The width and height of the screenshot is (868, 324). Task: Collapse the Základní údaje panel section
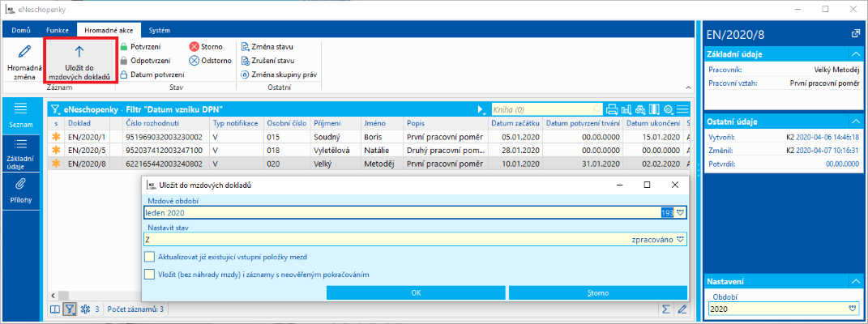point(855,54)
